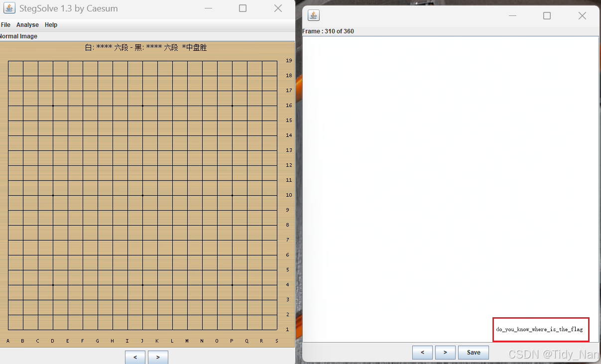Click row label 1 on the board
The height and width of the screenshot is (364, 601).
pyautogui.click(x=287, y=330)
